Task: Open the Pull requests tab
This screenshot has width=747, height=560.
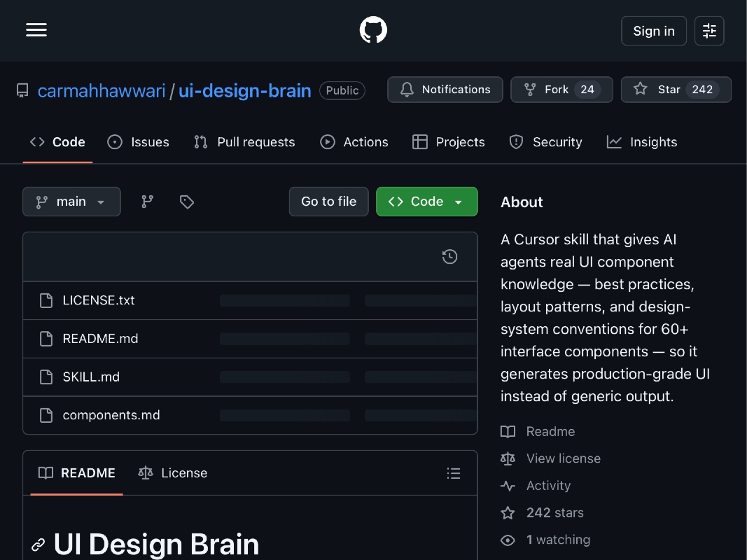Action: click(x=244, y=142)
